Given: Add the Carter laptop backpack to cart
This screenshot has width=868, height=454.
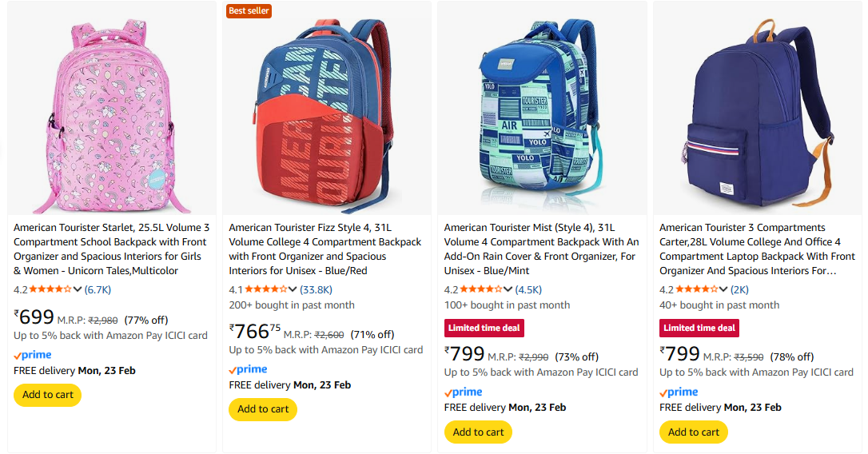Looking at the screenshot, I should (x=694, y=432).
